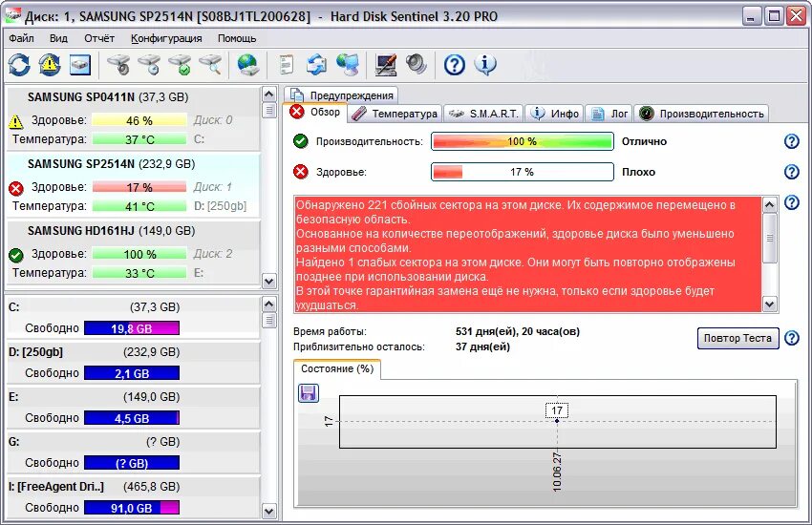
Task: Click the Производительность 100 % progress bar
Action: pyautogui.click(x=522, y=141)
